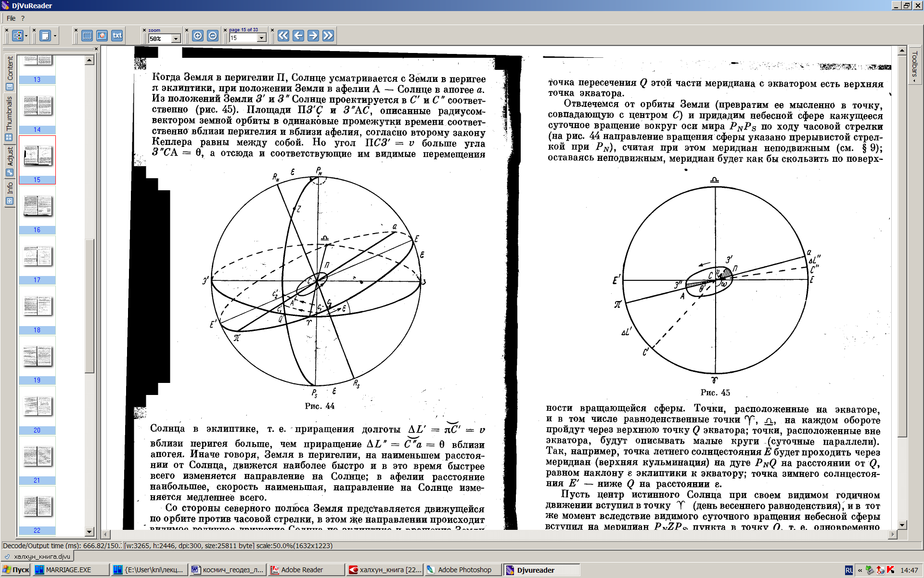Switch to Adobe Reader in taskbar
This screenshot has width=924, height=578.
click(x=306, y=570)
